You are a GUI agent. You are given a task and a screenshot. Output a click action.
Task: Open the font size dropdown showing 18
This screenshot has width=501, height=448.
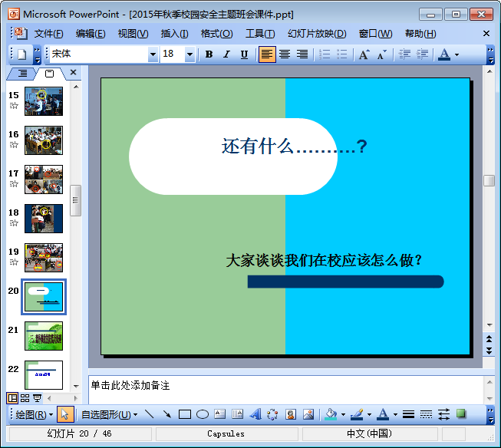pyautogui.click(x=190, y=54)
